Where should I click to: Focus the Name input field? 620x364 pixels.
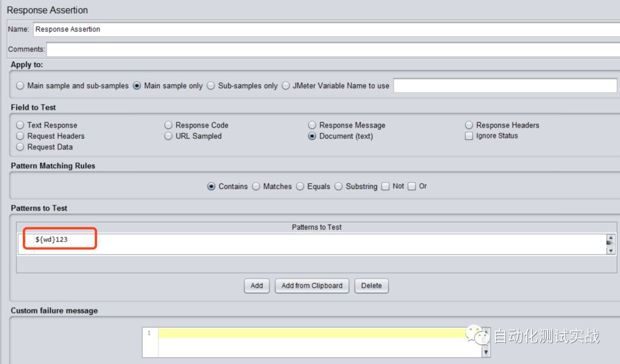327,29
